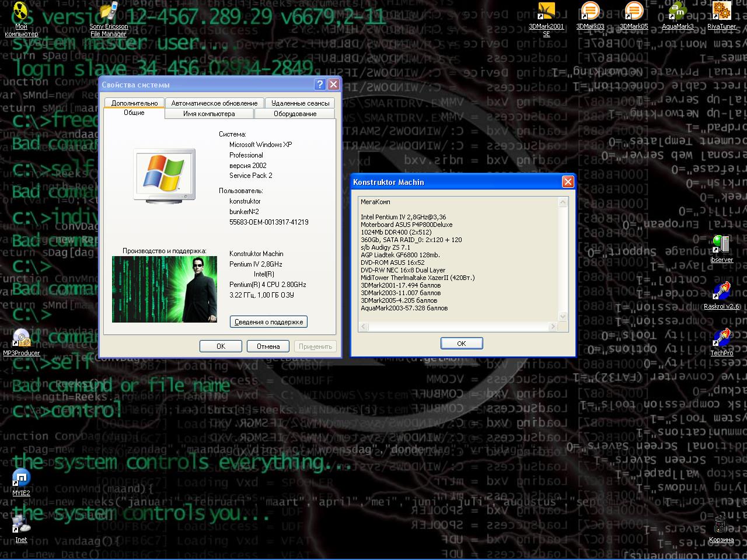
Task: Open Sony Ericsson File Manager icon
Action: [109, 12]
